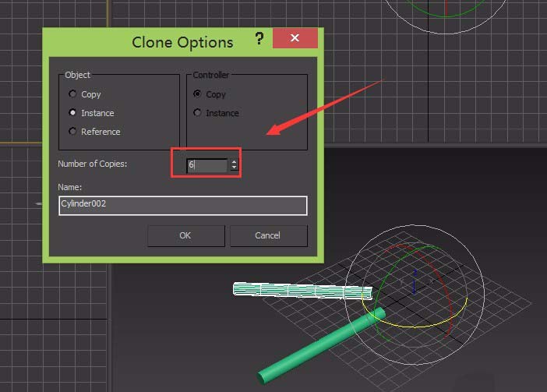
Task: Select the Controller Instance radio button
Action: point(197,113)
